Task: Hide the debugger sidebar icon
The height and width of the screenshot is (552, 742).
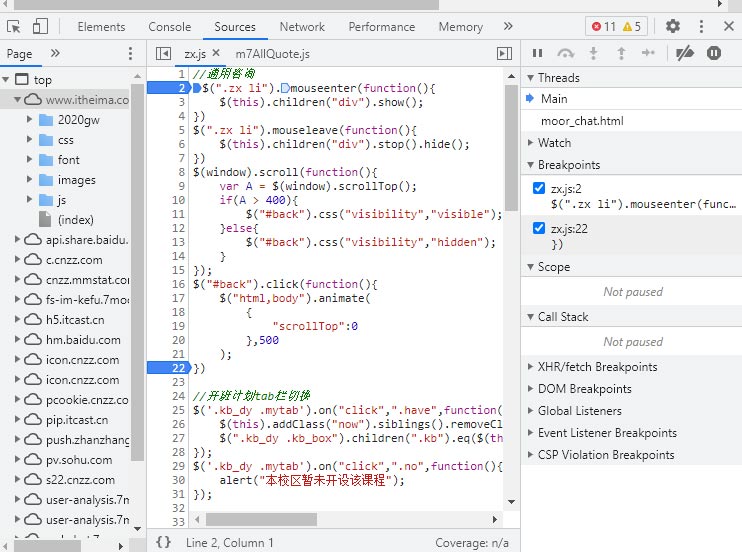Action: click(x=504, y=53)
